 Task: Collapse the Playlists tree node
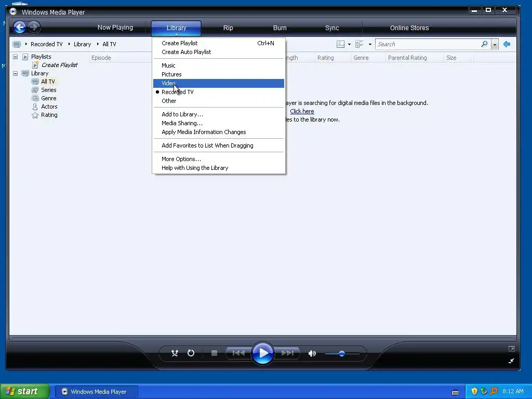[15, 57]
